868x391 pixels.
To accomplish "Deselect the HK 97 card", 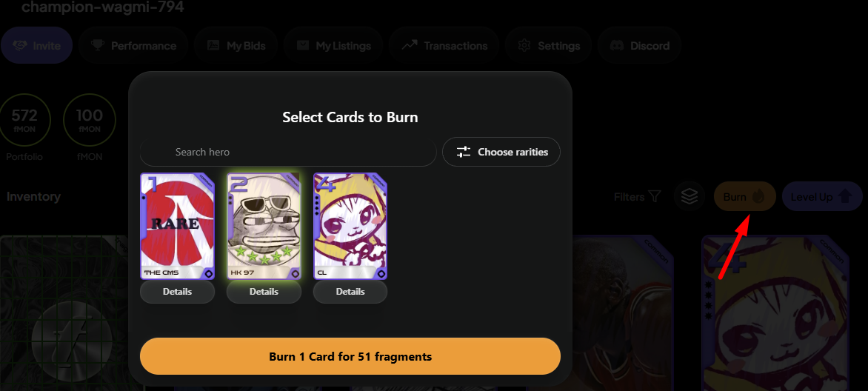I will (x=264, y=226).
